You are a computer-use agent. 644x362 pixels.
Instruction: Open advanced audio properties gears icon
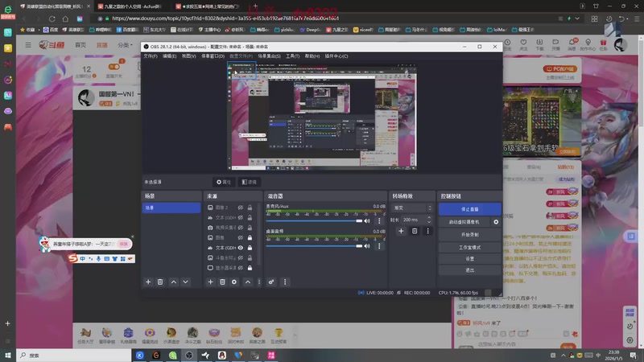[x=271, y=282]
